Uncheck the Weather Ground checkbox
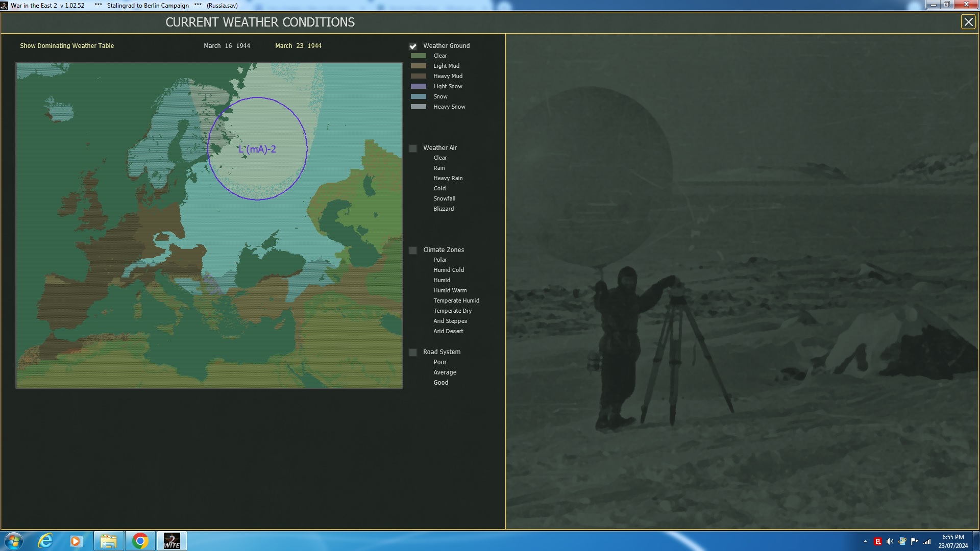This screenshot has height=551, width=980. point(413,46)
